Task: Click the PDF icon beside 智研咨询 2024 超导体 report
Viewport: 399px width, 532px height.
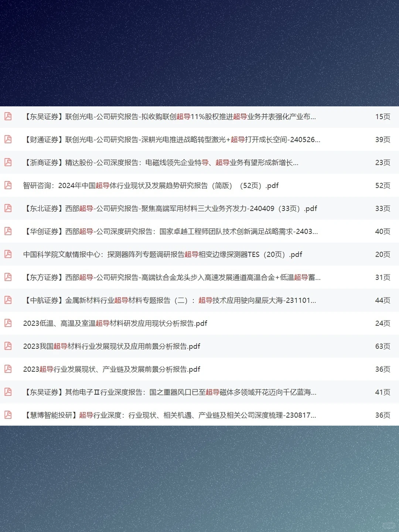Action: pos(8,186)
